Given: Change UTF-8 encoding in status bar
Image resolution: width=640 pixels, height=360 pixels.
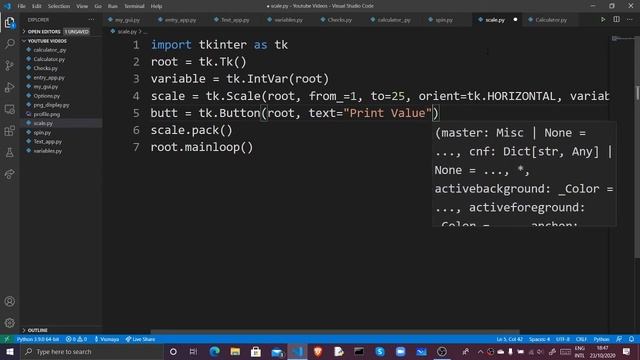Looking at the screenshot, I should [x=562, y=339].
